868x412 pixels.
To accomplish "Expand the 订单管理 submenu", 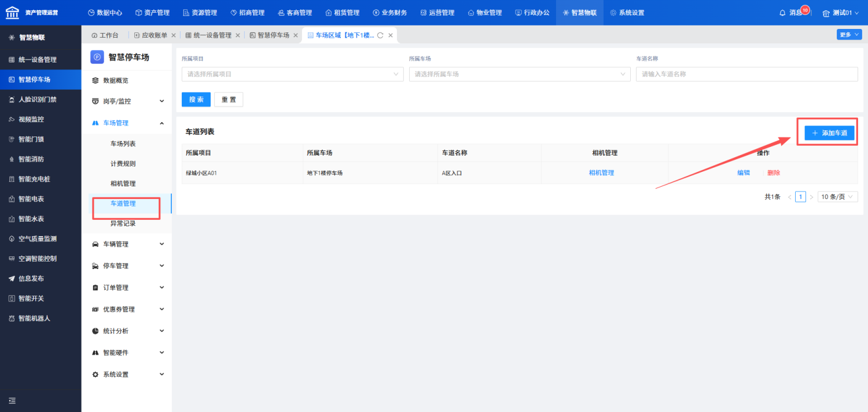I will [127, 288].
